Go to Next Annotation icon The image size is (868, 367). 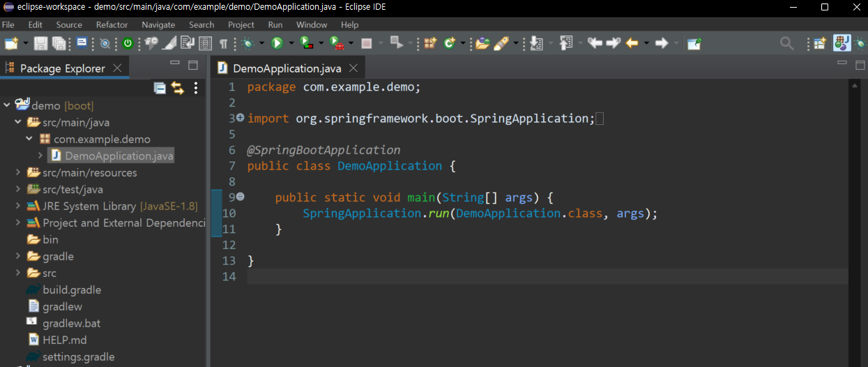(x=536, y=43)
